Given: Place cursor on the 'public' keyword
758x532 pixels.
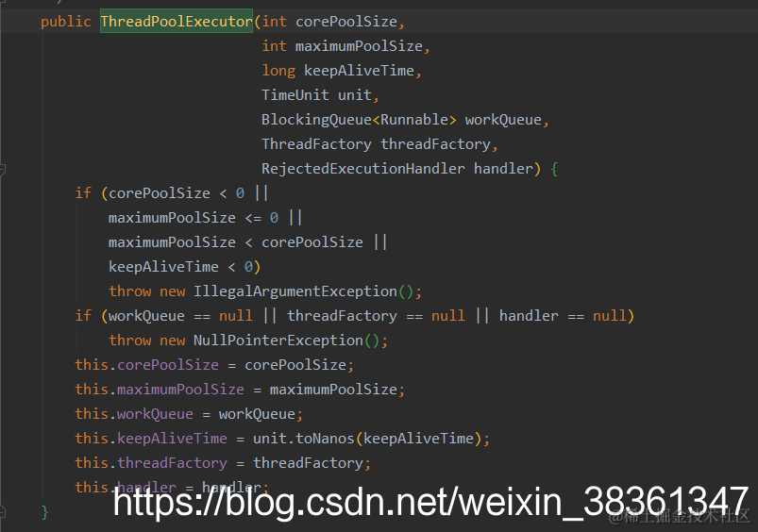Looking at the screenshot, I should pos(66,22).
